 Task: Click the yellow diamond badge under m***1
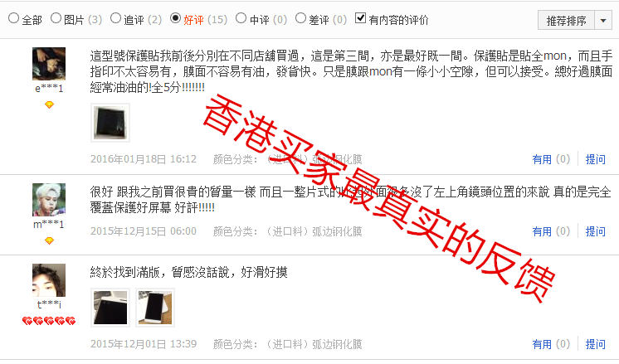[49, 240]
